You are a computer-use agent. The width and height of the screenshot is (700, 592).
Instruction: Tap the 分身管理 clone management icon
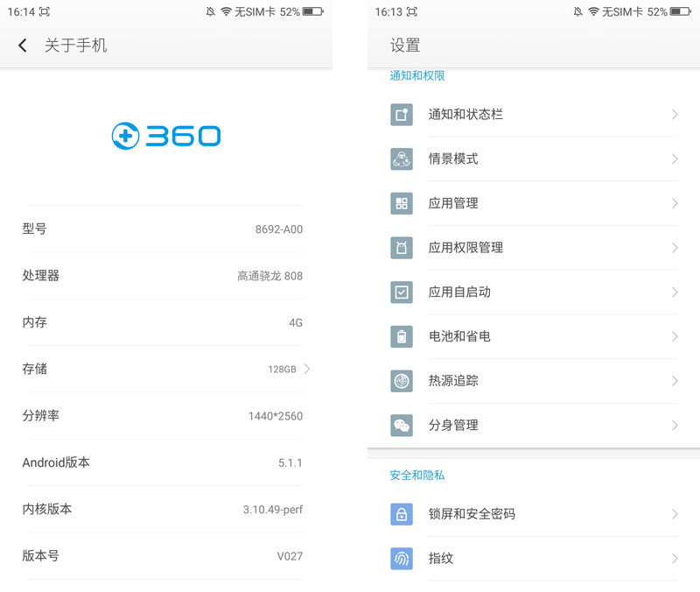401,425
